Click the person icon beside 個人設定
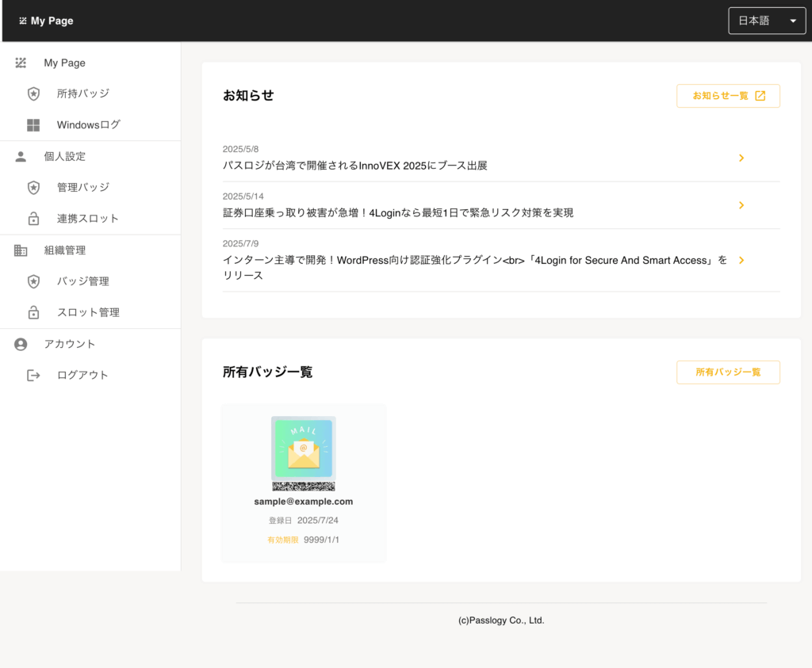The width and height of the screenshot is (812, 668). pyautogui.click(x=21, y=156)
